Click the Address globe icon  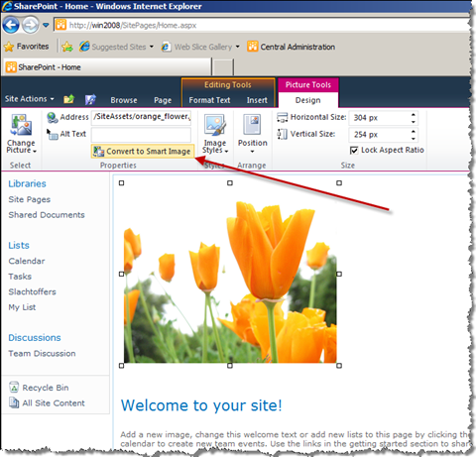coord(53,117)
